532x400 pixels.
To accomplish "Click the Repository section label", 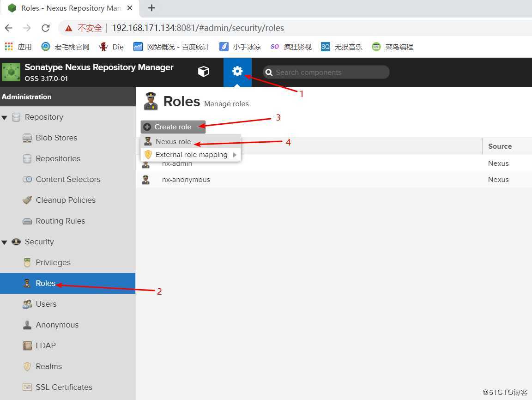I will point(44,117).
